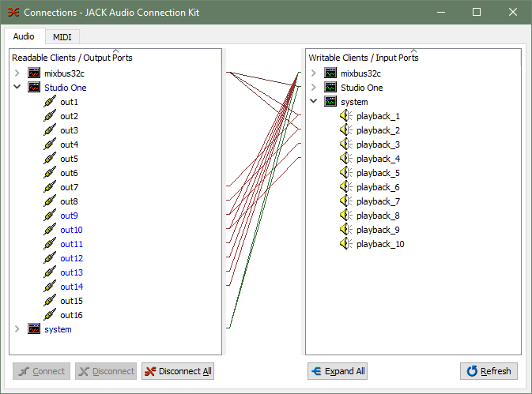Click the jack plug icon beside out5
532x394 pixels.
50,159
